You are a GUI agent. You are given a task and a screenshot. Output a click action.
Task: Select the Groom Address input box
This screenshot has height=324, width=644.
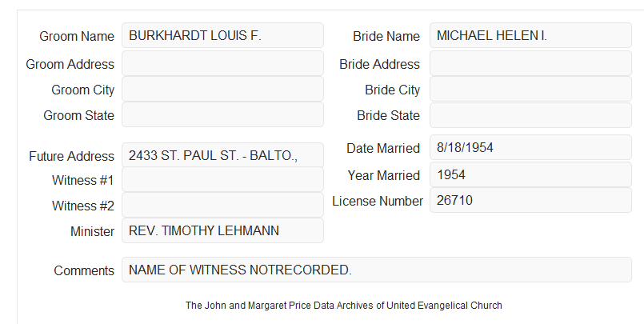(222, 63)
